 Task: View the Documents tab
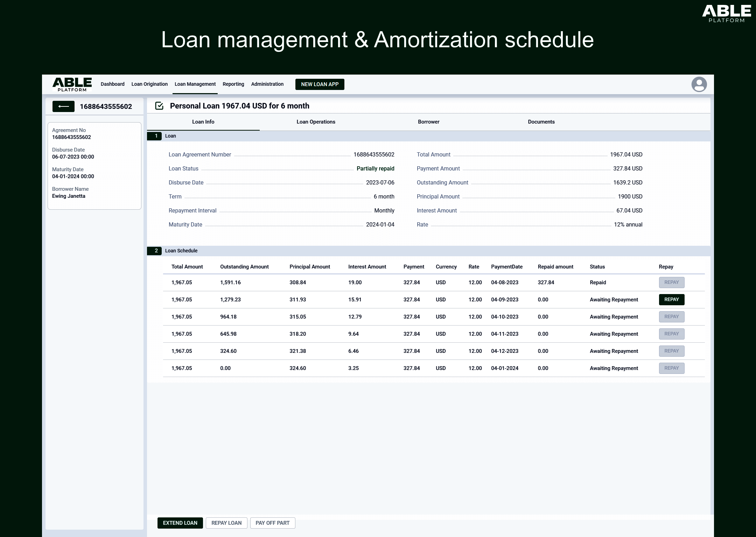click(x=541, y=122)
